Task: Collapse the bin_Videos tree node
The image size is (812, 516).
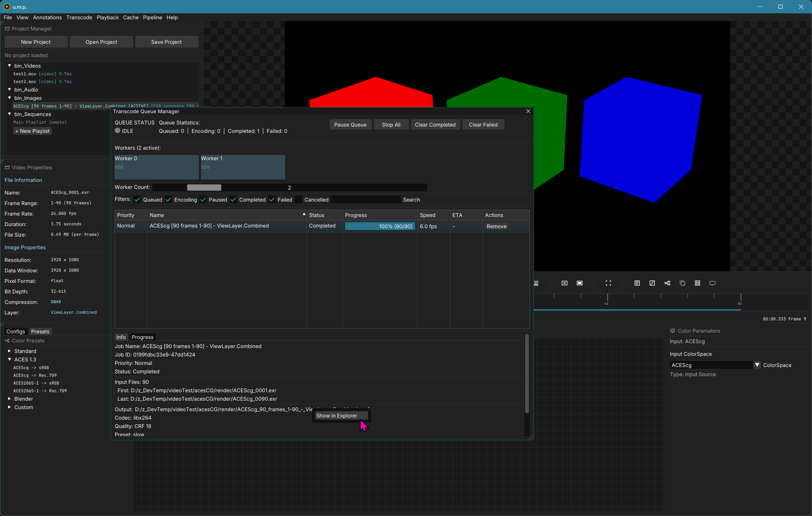Action: [9, 66]
